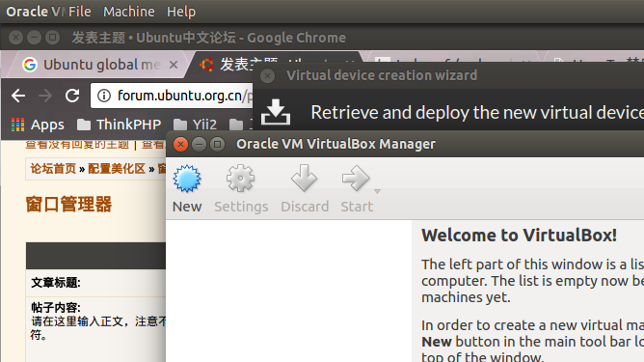Click the Discard toolbar icon
Screen dimensions: 644x362
pyautogui.click(x=305, y=179)
